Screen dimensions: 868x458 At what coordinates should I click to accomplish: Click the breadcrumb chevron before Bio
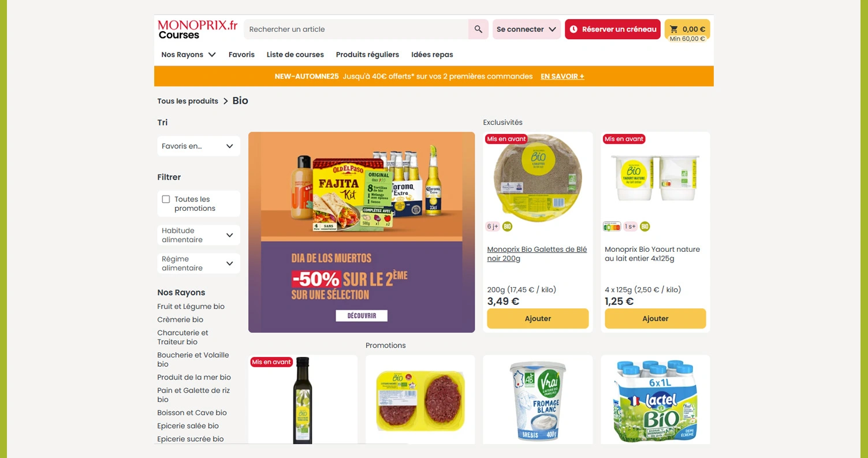(x=225, y=101)
